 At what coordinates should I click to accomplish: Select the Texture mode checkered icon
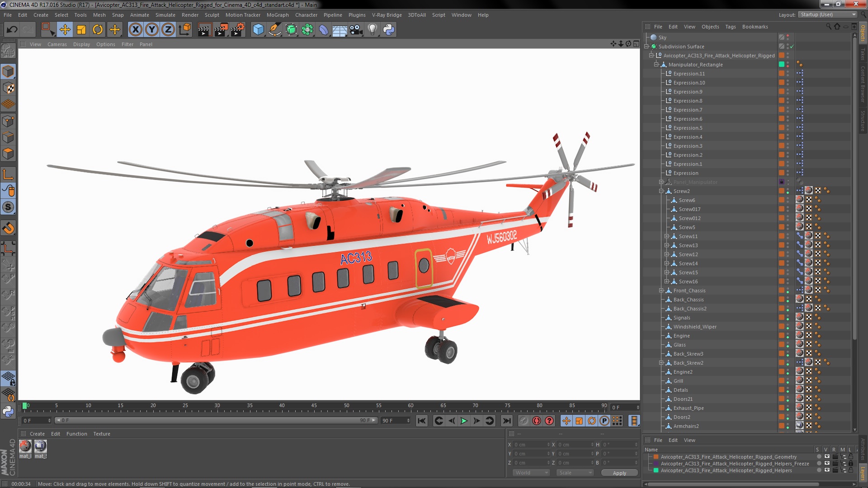[x=8, y=88]
